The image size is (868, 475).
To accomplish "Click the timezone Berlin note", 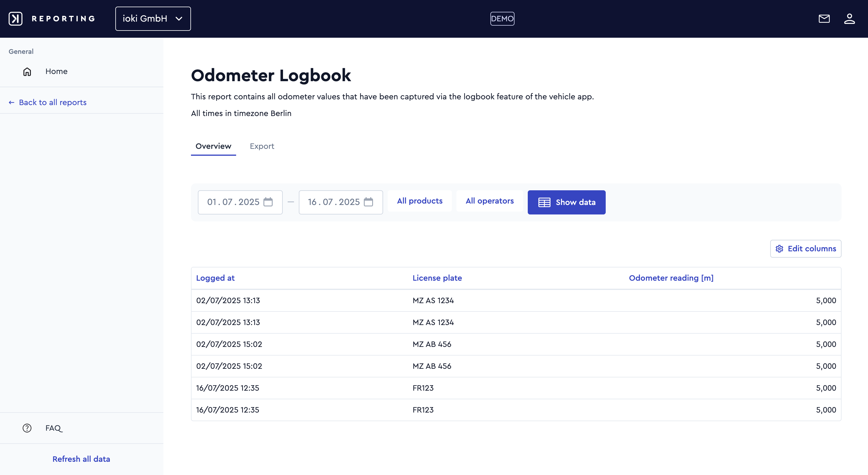I will tap(241, 113).
